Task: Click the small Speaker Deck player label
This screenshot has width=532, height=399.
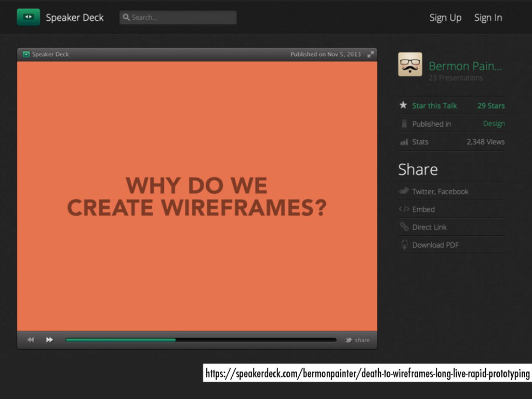Action: pyautogui.click(x=50, y=54)
